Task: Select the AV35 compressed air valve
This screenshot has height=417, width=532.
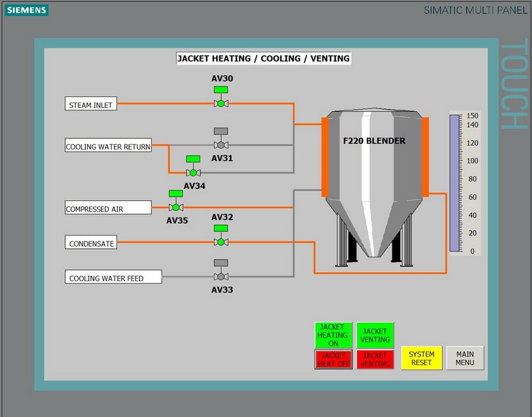Action: coord(176,201)
